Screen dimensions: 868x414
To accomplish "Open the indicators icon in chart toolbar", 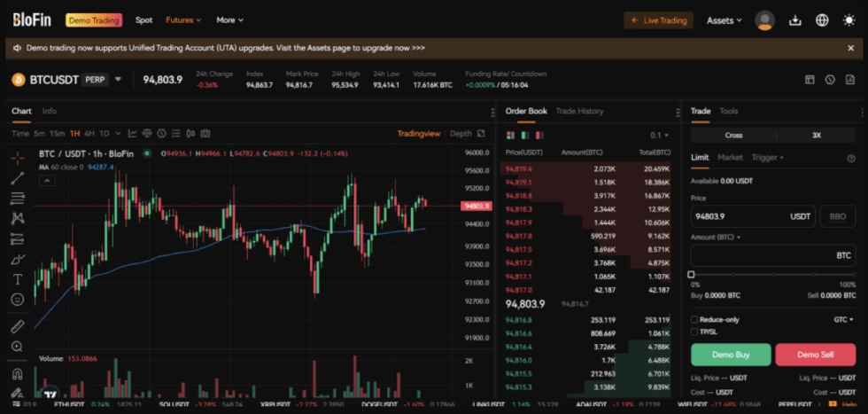I will click(161, 134).
